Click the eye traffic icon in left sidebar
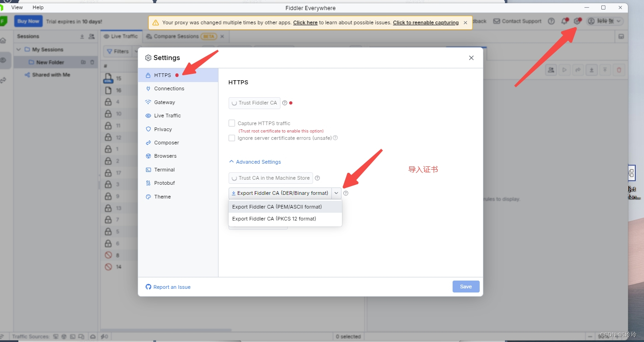The image size is (644, 342). (3, 60)
